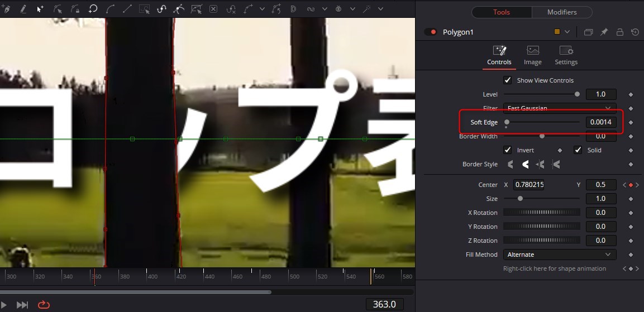Click the Shape Box icon
Image resolution: width=644 pixels, height=312 pixels.
point(196,8)
